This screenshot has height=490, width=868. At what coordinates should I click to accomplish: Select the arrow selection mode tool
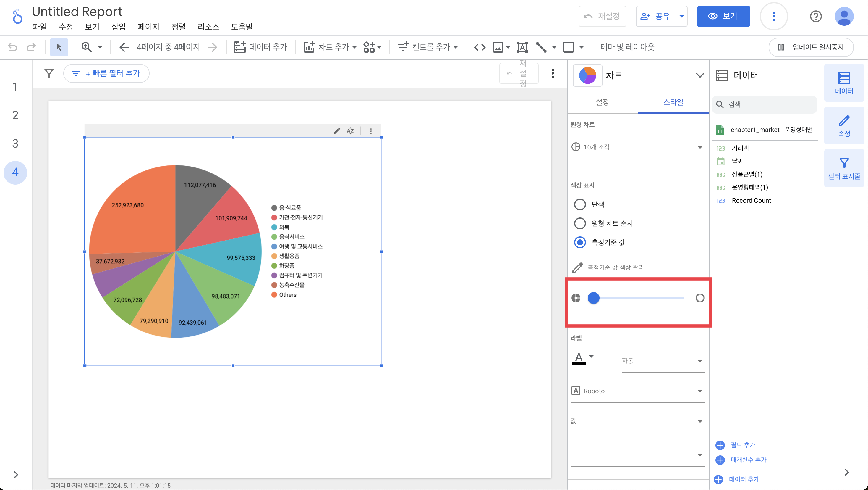point(59,47)
